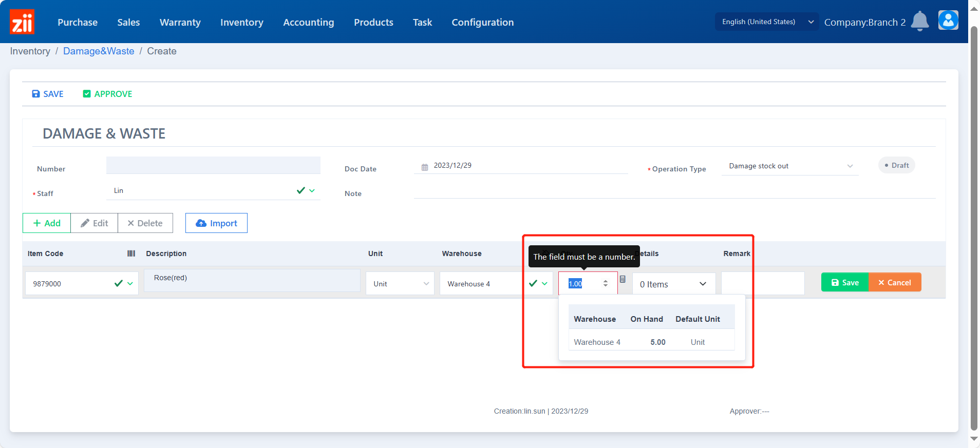
Task: Click the calculator icon next to quantity
Action: click(623, 279)
